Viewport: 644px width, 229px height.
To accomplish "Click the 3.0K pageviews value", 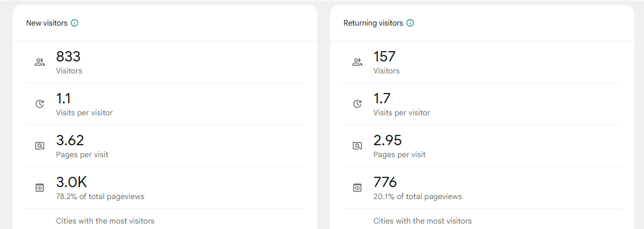I will coord(71,182).
